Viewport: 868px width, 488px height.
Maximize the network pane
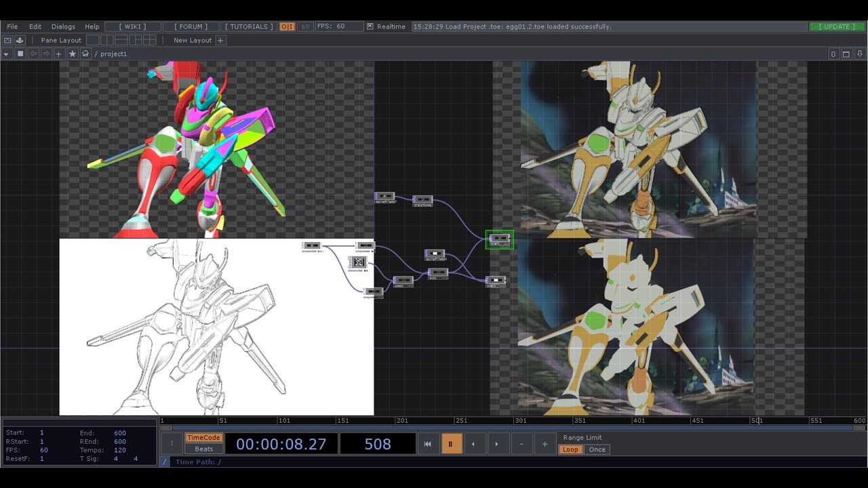846,54
